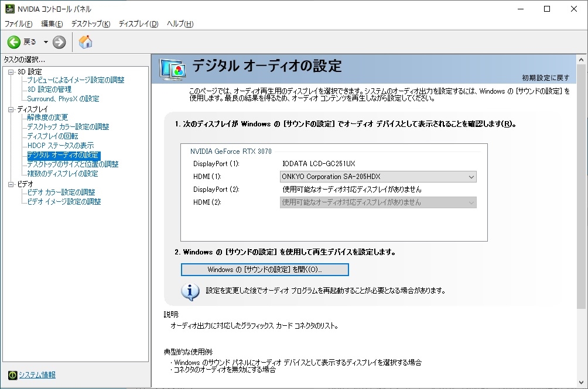Select ビデオ イメージ設定の調整 item
Image resolution: width=588 pixels, height=389 pixels.
coord(64,201)
